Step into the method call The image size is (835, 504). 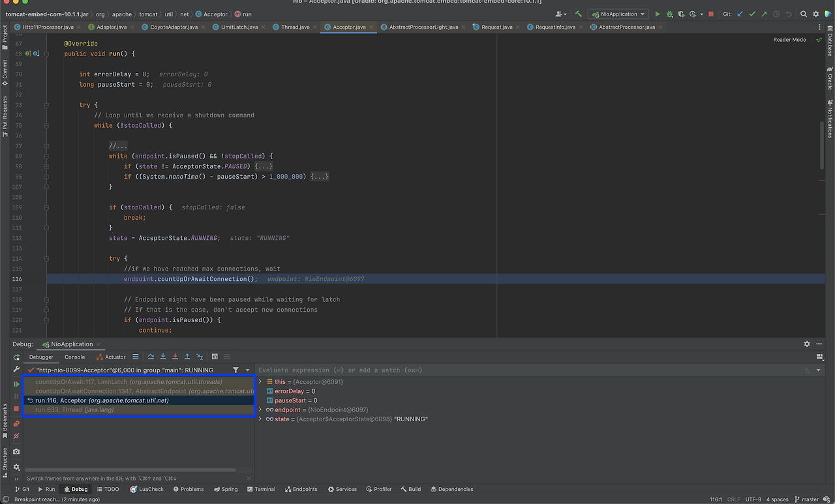(x=163, y=357)
